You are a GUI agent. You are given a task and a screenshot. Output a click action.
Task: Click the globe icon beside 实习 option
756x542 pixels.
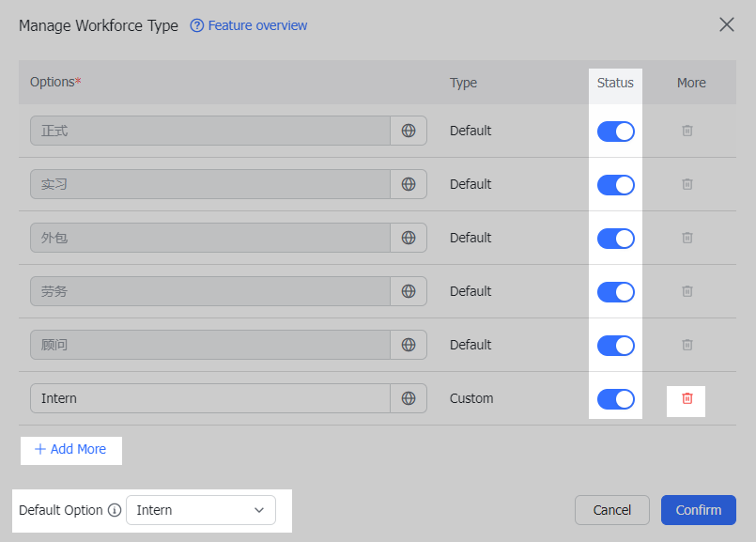coord(409,184)
